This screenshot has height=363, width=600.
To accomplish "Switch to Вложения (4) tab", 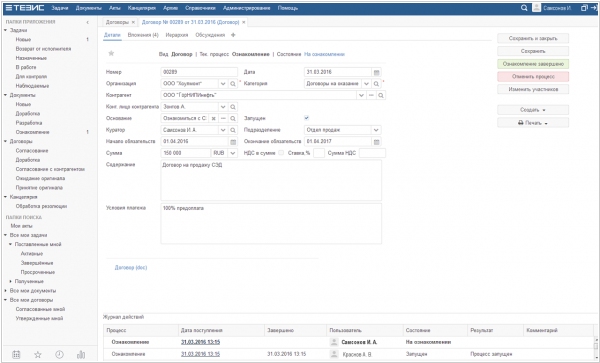I will [143, 35].
